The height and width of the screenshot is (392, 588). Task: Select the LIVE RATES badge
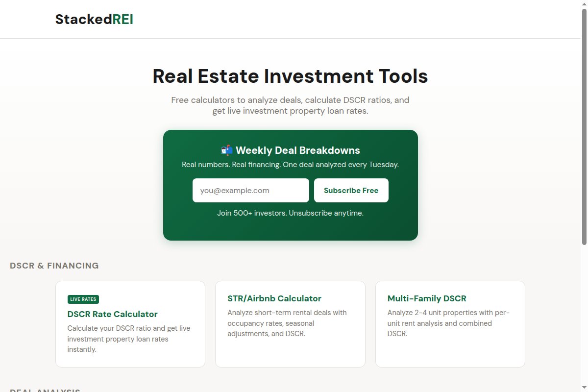pyautogui.click(x=83, y=299)
